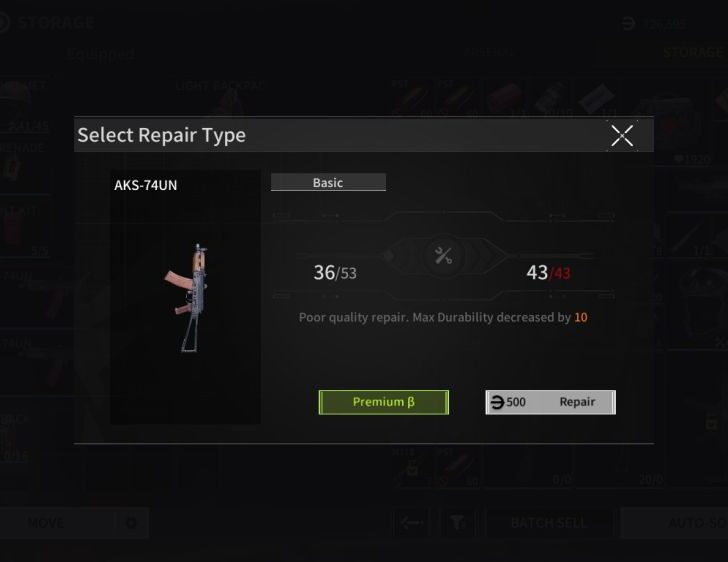The width and height of the screenshot is (728, 562).
Task: Click the currency balance icon at top right
Action: coord(628,23)
